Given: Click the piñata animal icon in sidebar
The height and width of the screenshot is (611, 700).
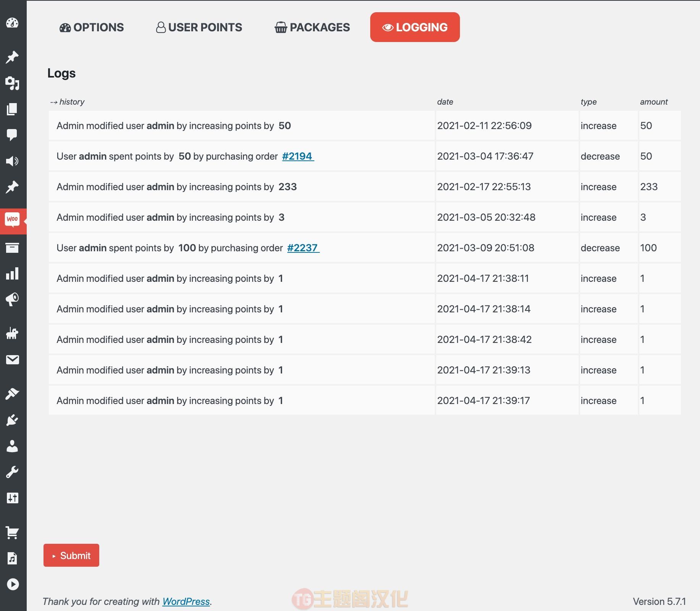Looking at the screenshot, I should (12, 333).
